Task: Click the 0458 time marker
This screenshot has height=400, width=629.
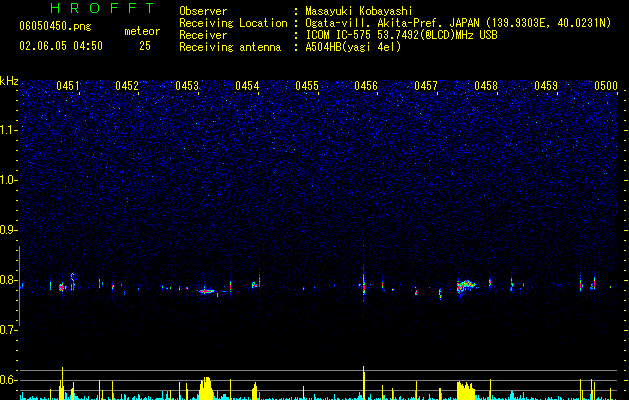Action: [486, 86]
